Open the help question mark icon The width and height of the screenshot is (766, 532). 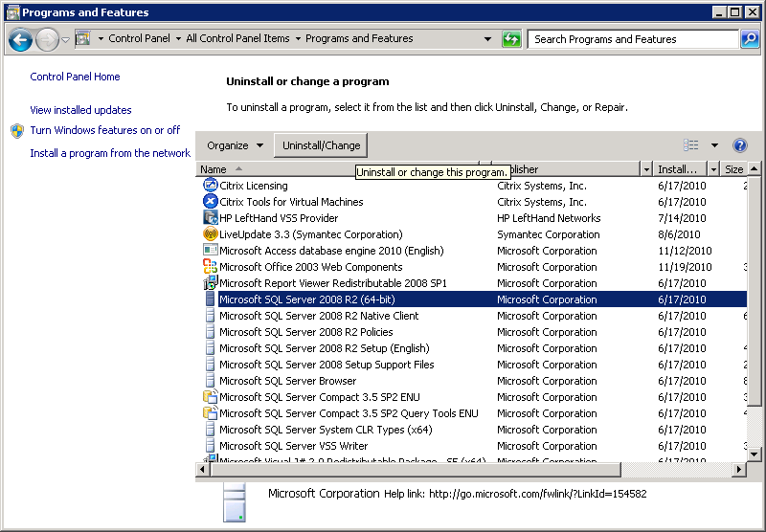point(739,145)
